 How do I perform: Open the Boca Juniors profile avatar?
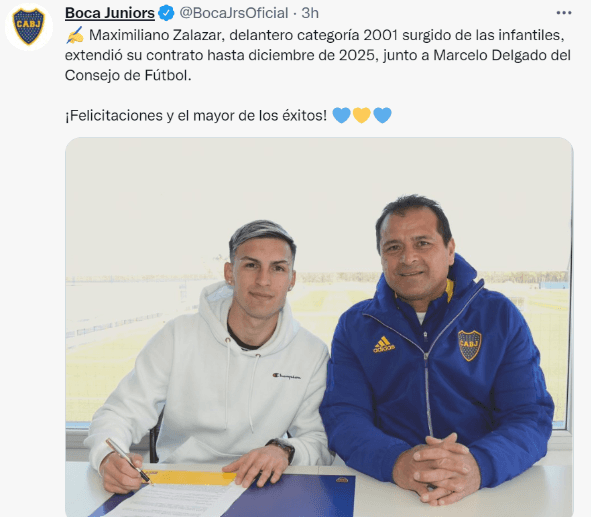(29, 26)
